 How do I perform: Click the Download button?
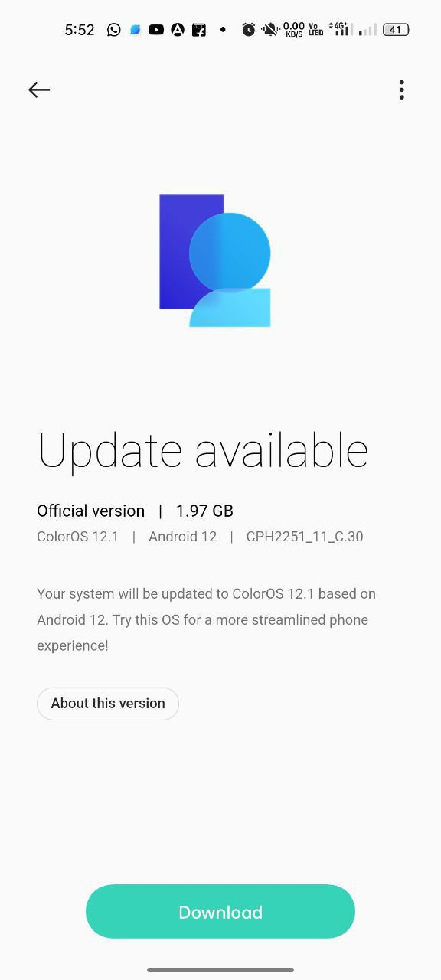pyautogui.click(x=220, y=911)
